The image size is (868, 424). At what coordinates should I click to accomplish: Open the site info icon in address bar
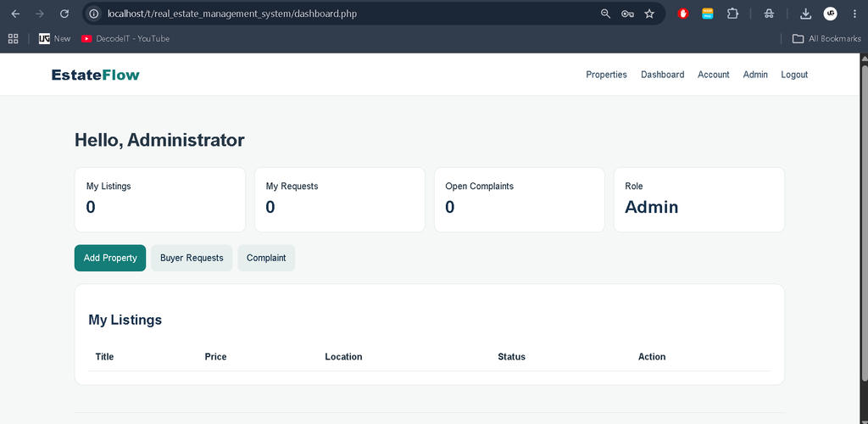(94, 14)
